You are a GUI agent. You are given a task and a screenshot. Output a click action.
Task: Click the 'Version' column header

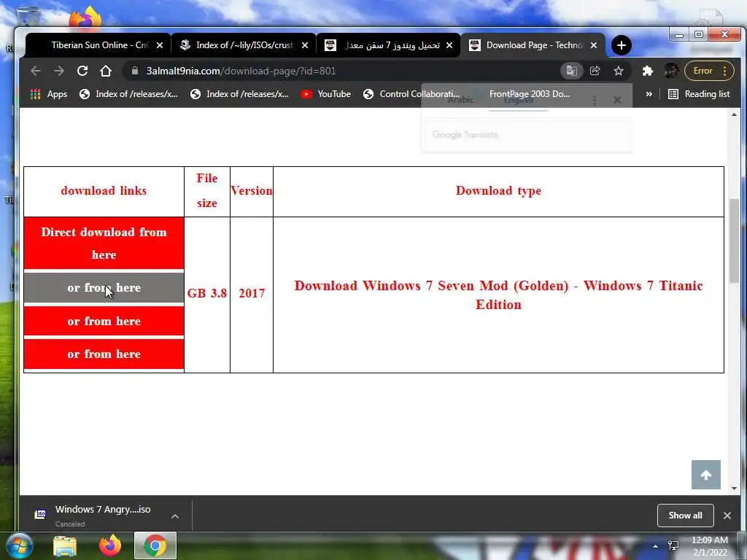252,191
